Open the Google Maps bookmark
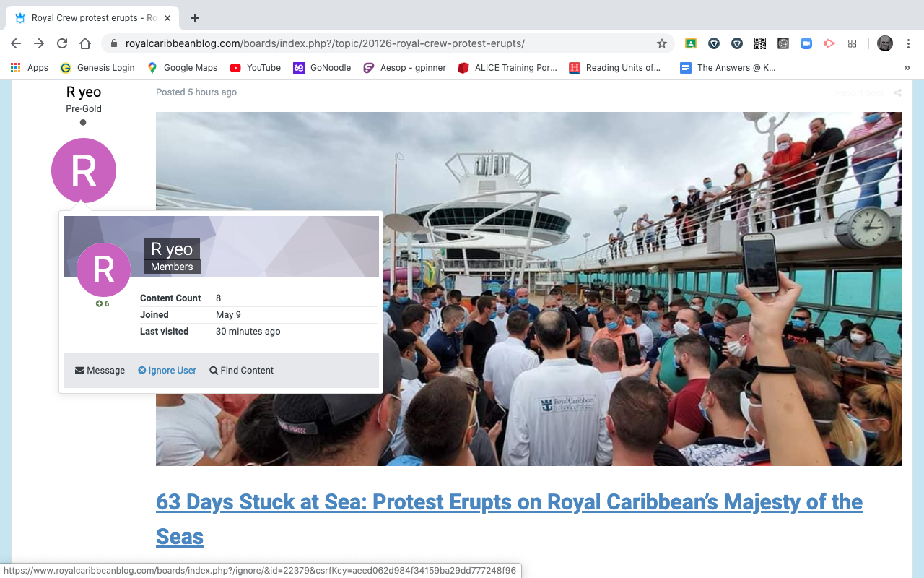This screenshot has width=924, height=578. 182,68
